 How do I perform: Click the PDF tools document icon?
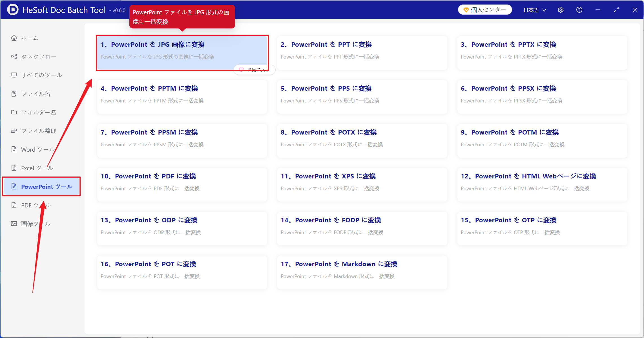click(14, 205)
